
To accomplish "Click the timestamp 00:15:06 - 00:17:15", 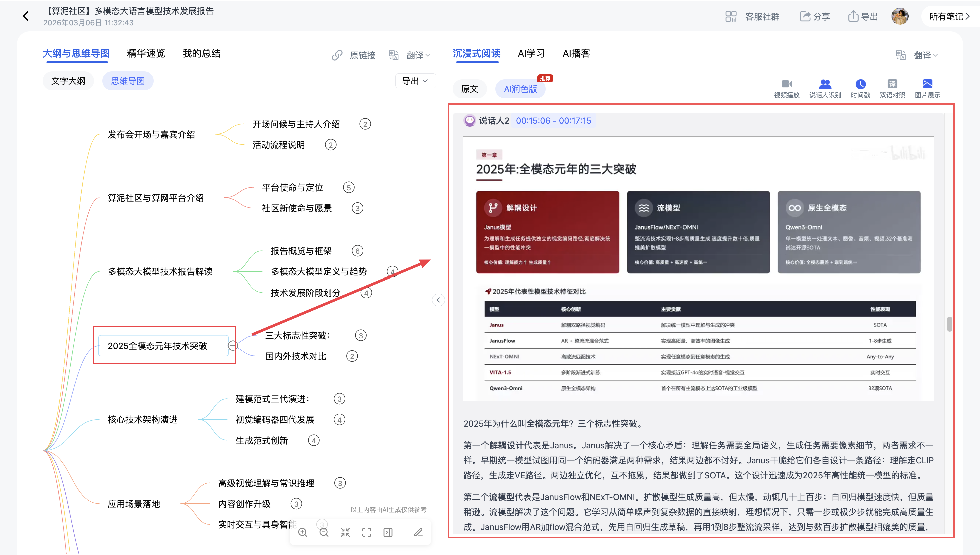I will click(553, 120).
